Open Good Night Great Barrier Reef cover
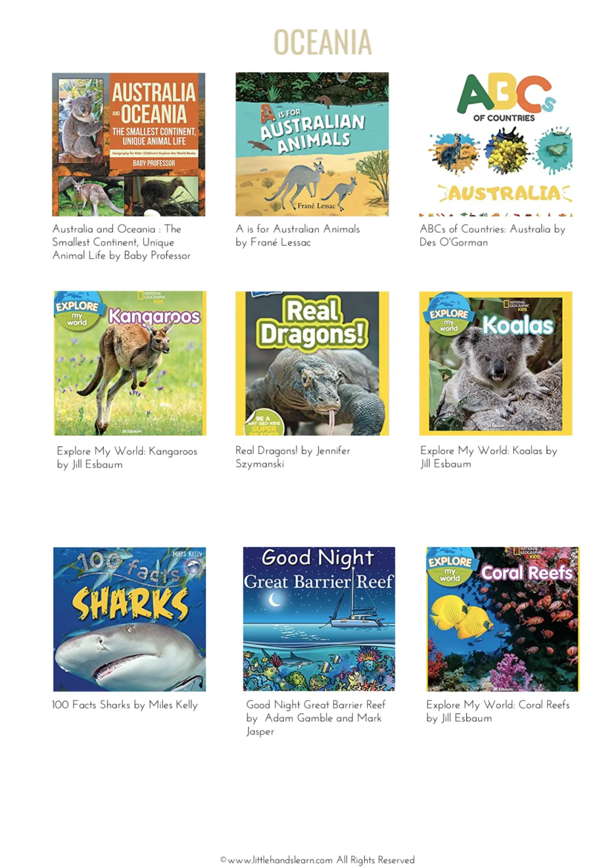Viewport: 614px width, 868px height. 319,619
